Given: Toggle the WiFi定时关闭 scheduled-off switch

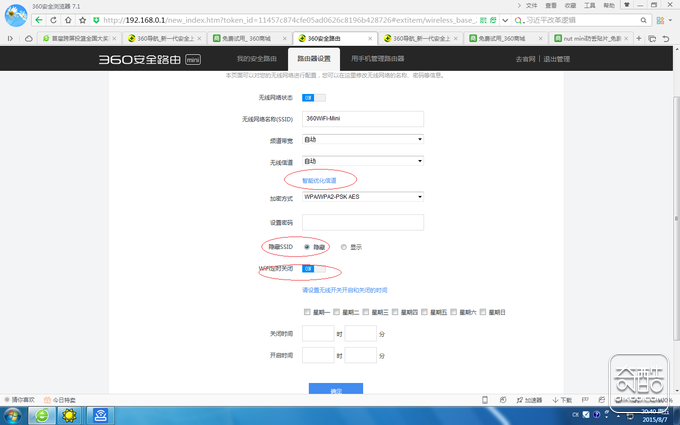Looking at the screenshot, I should [314, 269].
